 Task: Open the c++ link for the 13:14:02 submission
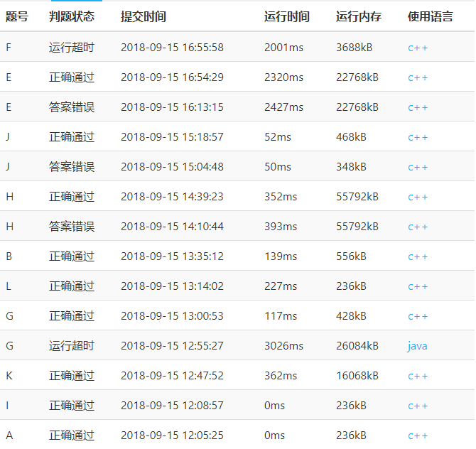click(418, 286)
